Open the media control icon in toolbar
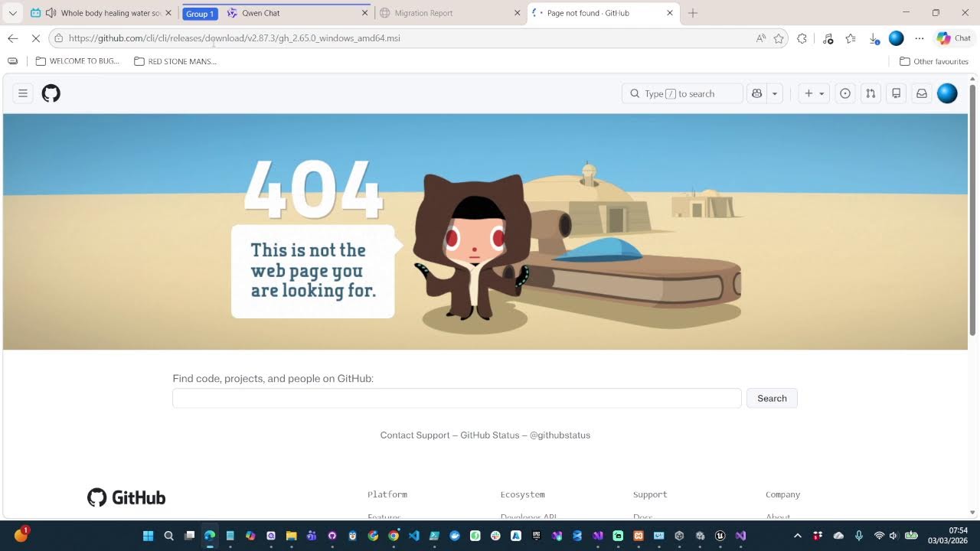980x551 pixels. (828, 38)
